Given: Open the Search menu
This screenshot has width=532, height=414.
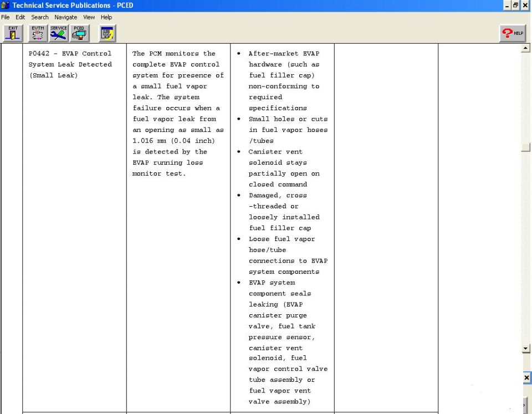Looking at the screenshot, I should click(40, 17).
